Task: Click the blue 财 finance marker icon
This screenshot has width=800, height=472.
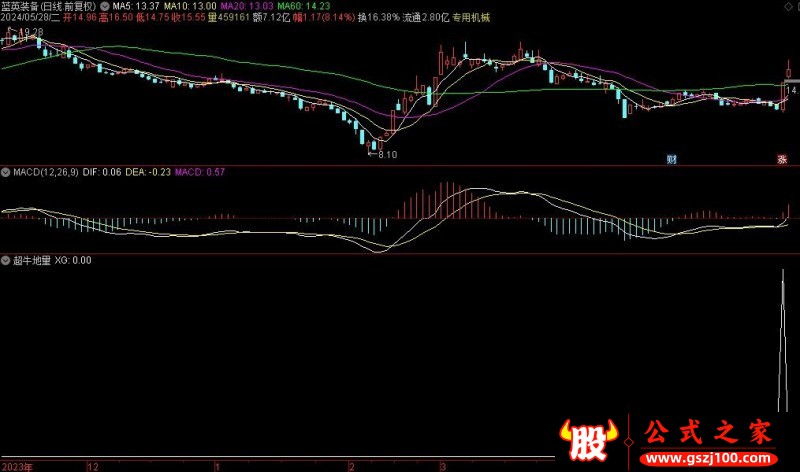Action: tap(671, 159)
